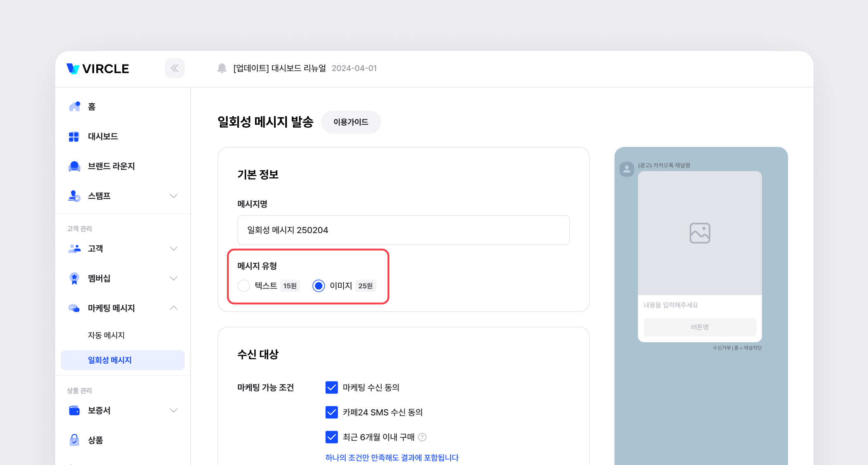Click the image placeholder in the preview
Viewport: 868px width, 465px height.
(700, 233)
